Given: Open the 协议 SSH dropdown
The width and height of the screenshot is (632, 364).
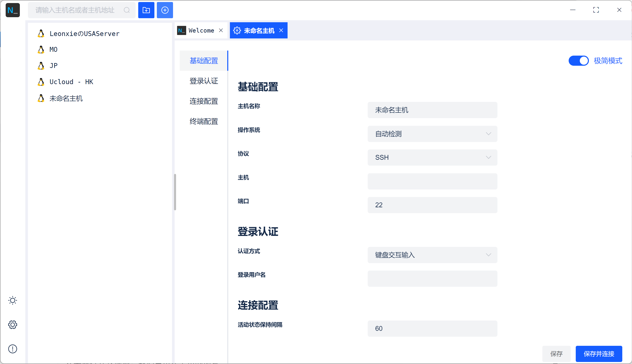Looking at the screenshot, I should click(432, 158).
